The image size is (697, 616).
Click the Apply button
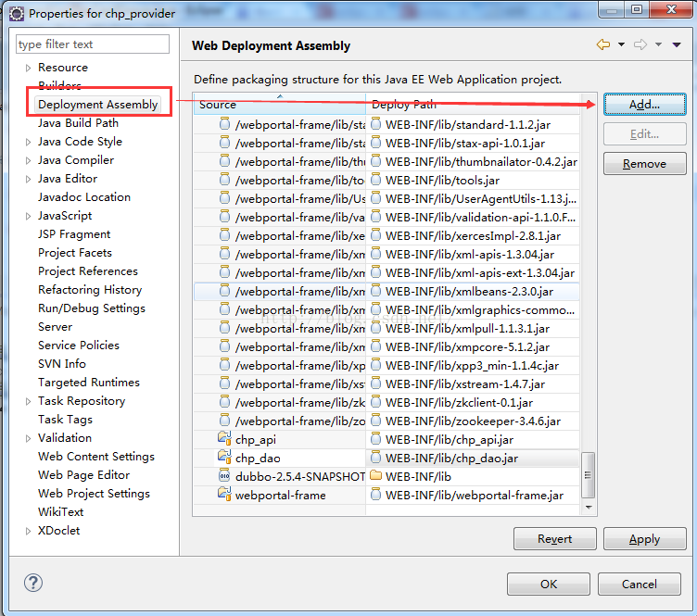644,539
